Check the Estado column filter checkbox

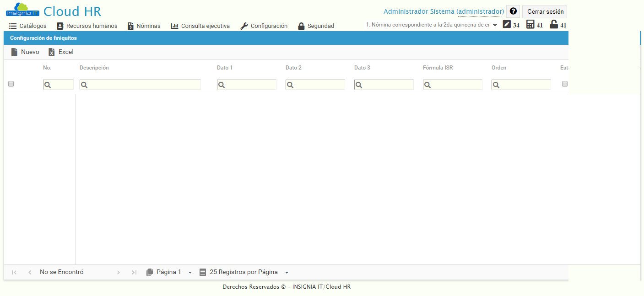(x=565, y=84)
